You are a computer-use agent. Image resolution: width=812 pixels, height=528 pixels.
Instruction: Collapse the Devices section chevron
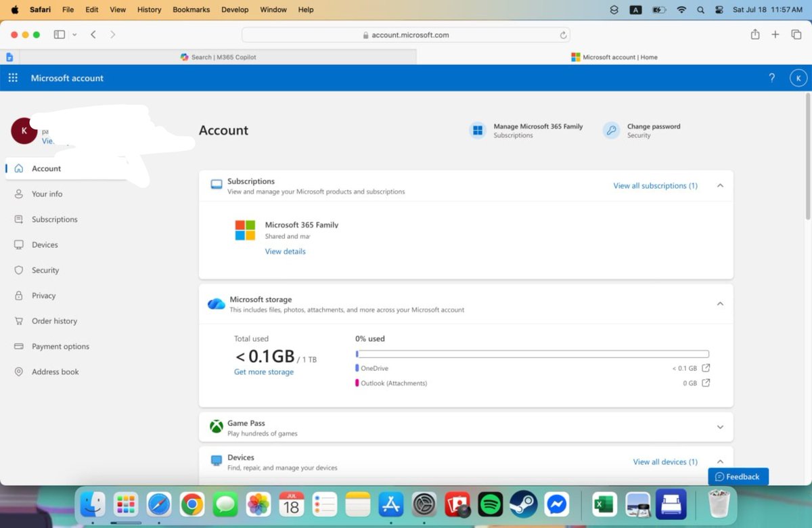[720, 462]
